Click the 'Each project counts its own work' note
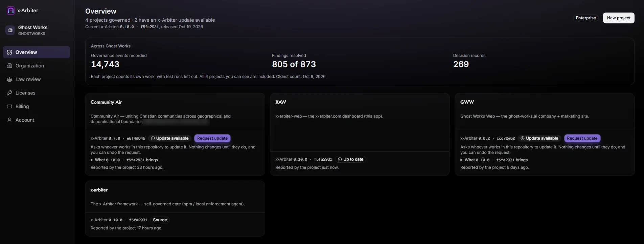This screenshot has width=644, height=244. point(209,77)
